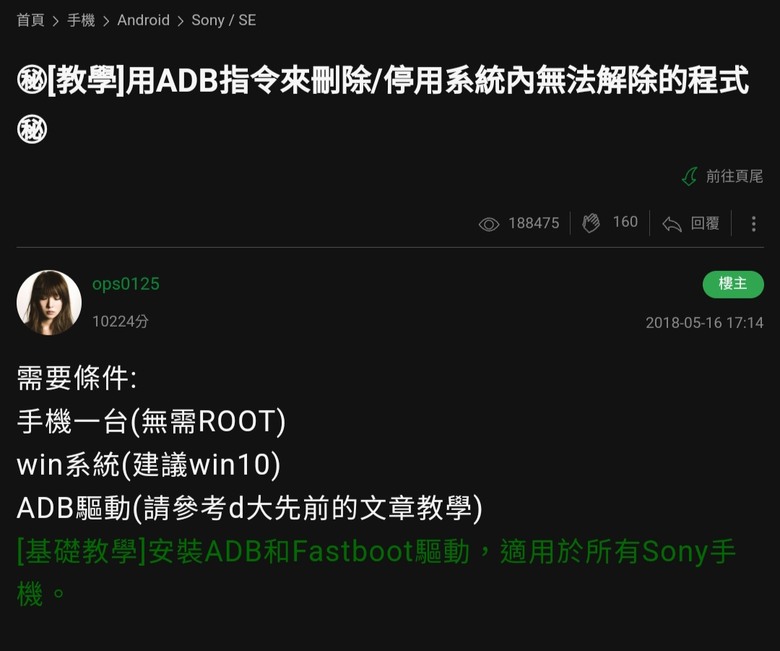The width and height of the screenshot is (780, 651).
Task: Click the 回覆 reply label
Action: point(705,223)
